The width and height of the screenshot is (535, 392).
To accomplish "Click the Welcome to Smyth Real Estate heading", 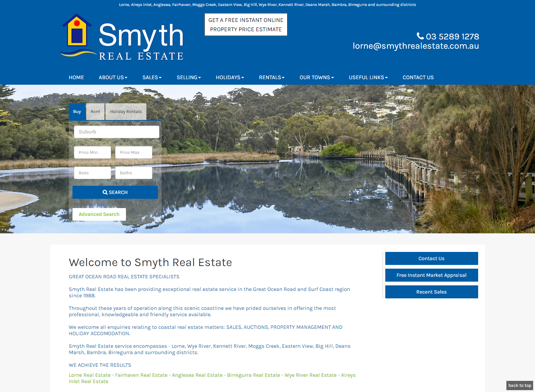I will tap(150, 262).
